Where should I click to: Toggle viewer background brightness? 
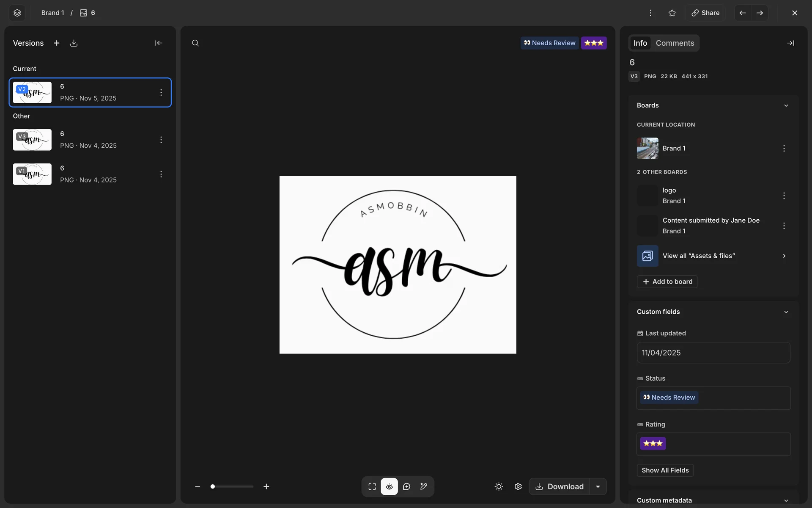click(x=499, y=486)
